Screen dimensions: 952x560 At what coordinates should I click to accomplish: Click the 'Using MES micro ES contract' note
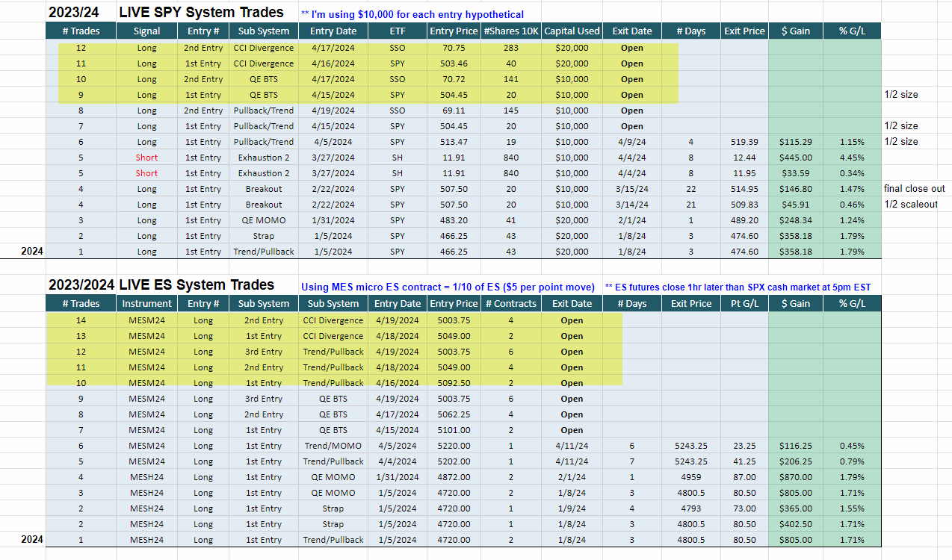pos(448,287)
